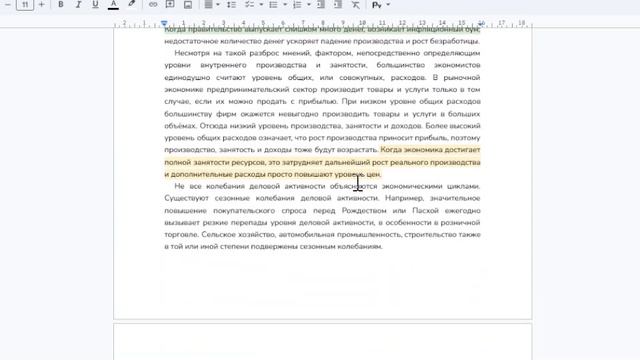This screenshot has height=360, width=640.
Task: Decrease the paragraph indent
Action: (x=321, y=4)
